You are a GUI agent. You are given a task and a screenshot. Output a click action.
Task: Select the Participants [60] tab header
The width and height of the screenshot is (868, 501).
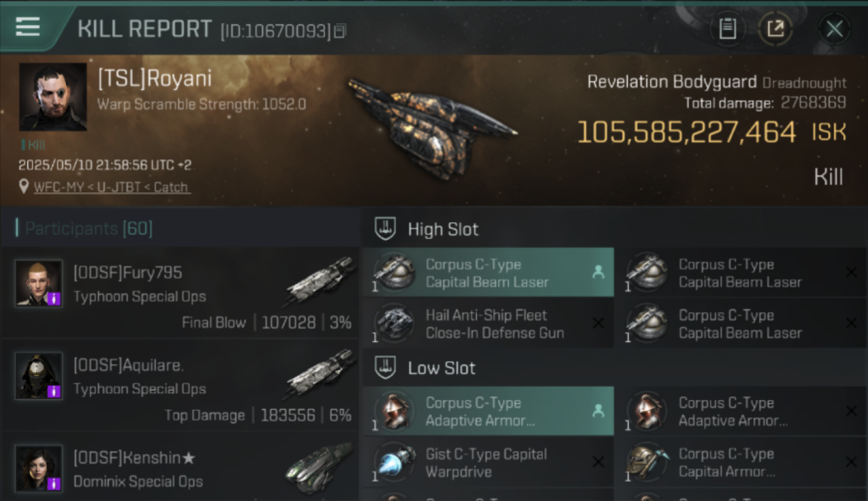point(89,228)
